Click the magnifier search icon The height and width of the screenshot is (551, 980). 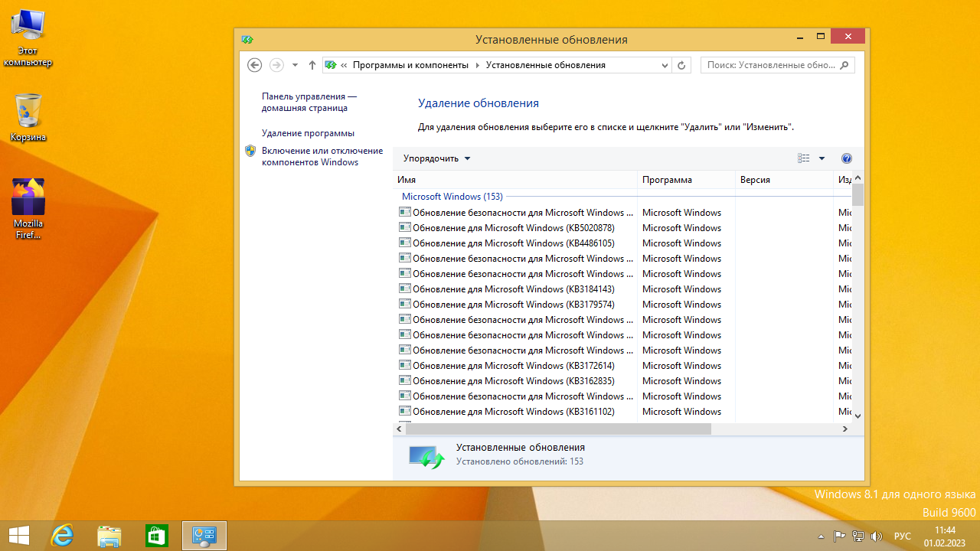(x=846, y=65)
